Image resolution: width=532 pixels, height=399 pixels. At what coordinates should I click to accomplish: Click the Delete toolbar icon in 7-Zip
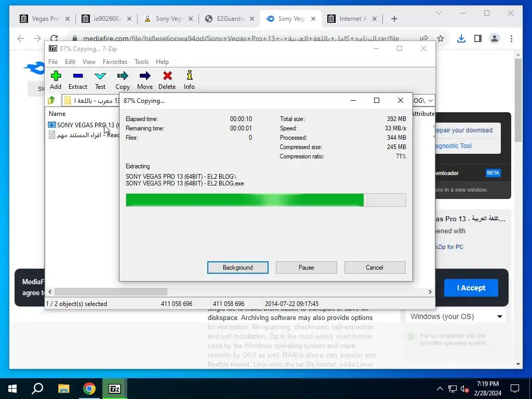pos(167,80)
